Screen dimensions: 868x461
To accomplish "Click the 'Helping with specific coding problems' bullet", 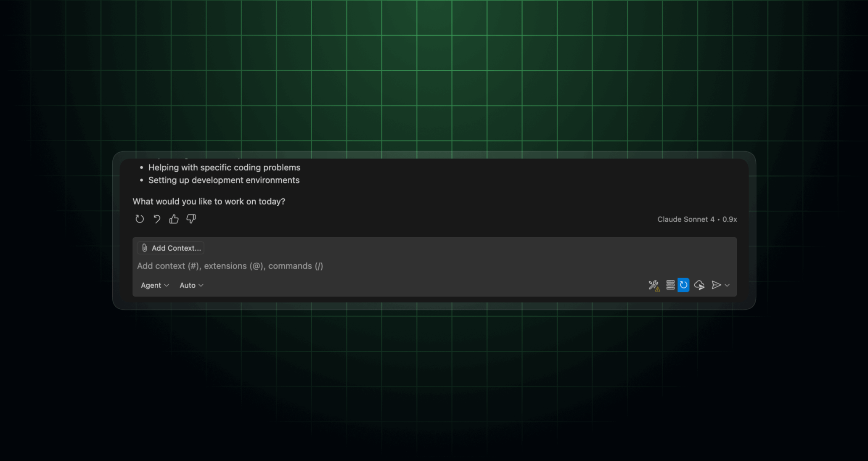I will pyautogui.click(x=224, y=167).
